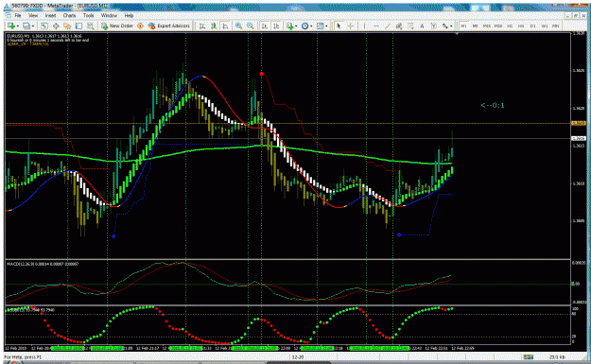The width and height of the screenshot is (591, 364).
Task: Switch to the MN timeframe
Action: 556,26
